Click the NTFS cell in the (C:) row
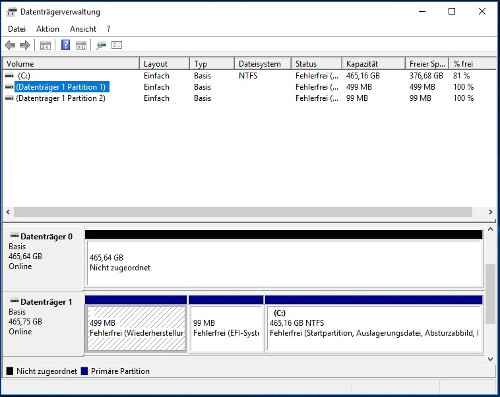 click(248, 76)
